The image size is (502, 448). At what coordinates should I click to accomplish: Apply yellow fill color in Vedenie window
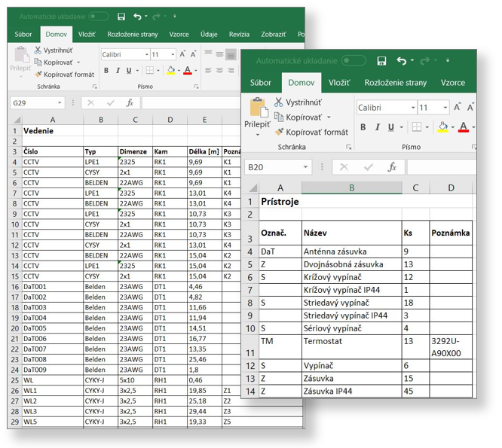click(171, 70)
